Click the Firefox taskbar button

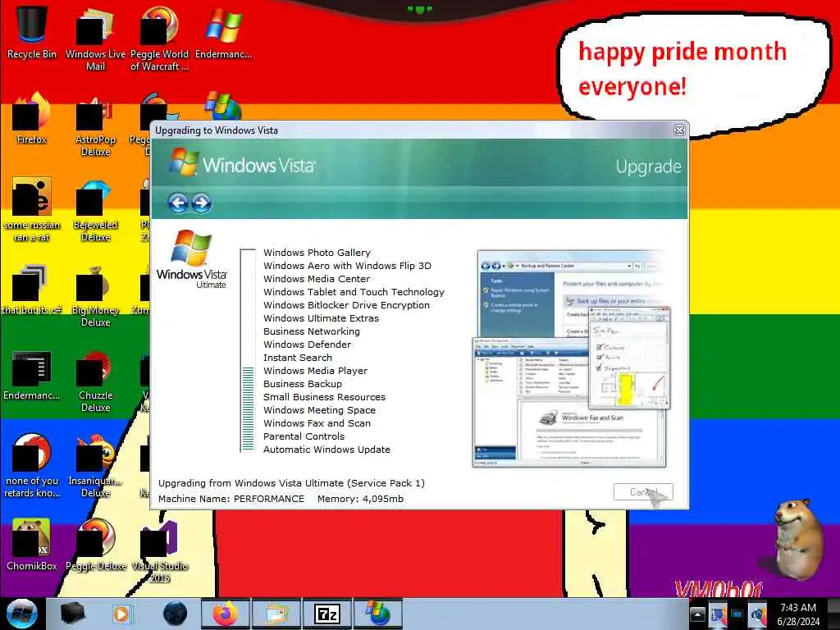point(225,614)
